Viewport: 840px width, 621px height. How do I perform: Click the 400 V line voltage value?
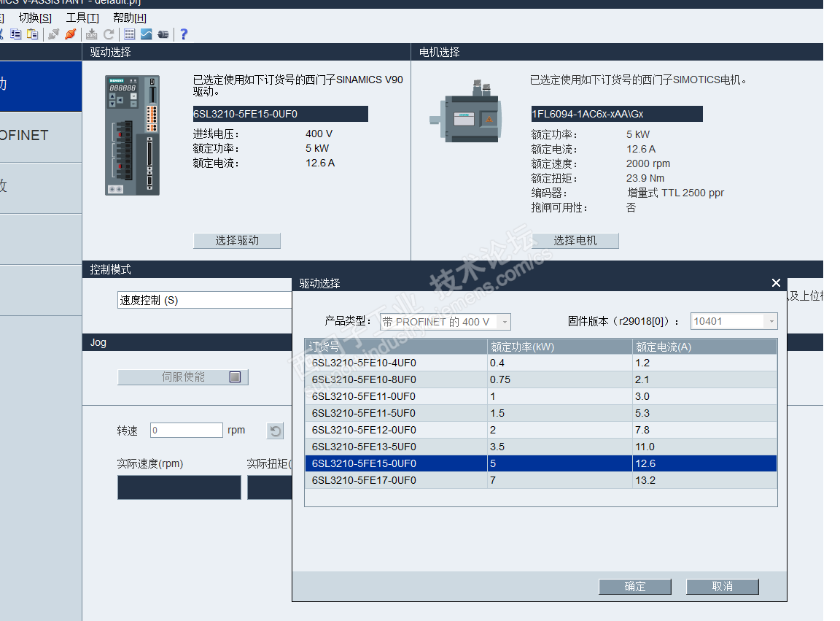319,134
